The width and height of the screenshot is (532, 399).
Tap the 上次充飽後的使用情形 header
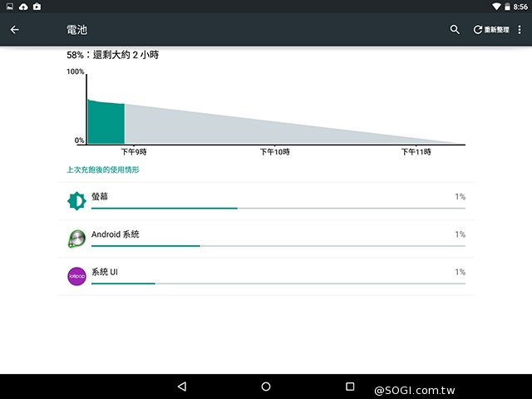[103, 170]
